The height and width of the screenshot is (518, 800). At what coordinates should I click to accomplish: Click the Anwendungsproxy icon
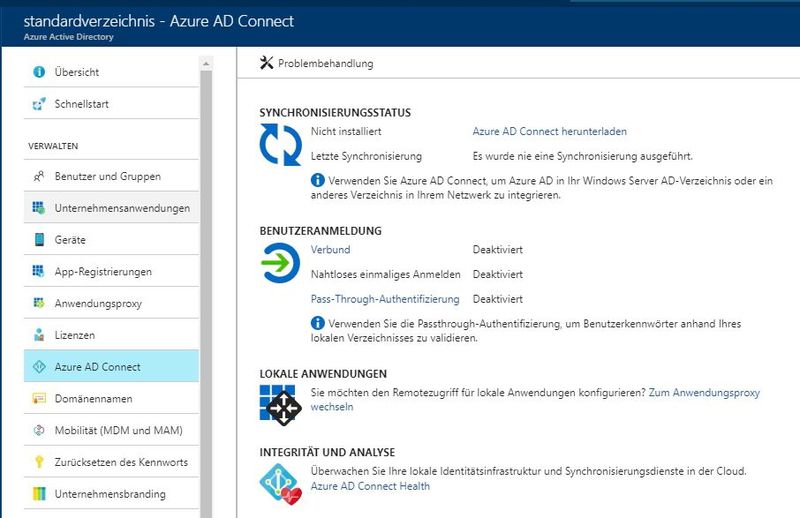pos(39,303)
